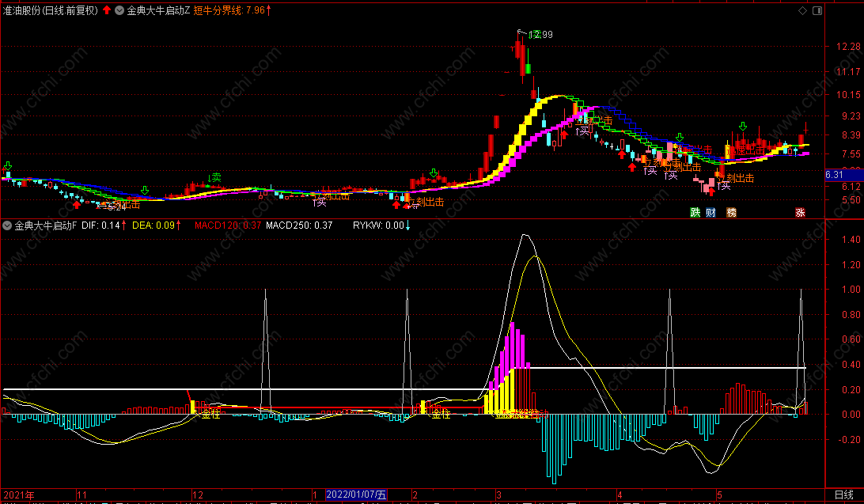The width and height of the screenshot is (864, 504).
Task: Click the ↓卖 sell signal marker
Action: click(214, 177)
